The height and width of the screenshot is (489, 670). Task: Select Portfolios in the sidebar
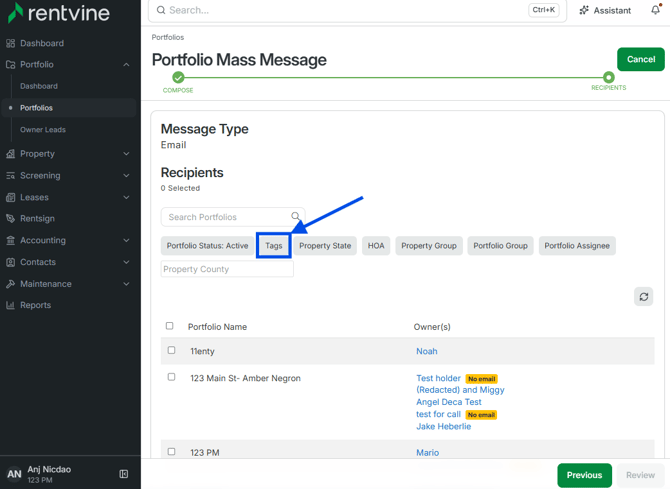[x=69, y=108]
